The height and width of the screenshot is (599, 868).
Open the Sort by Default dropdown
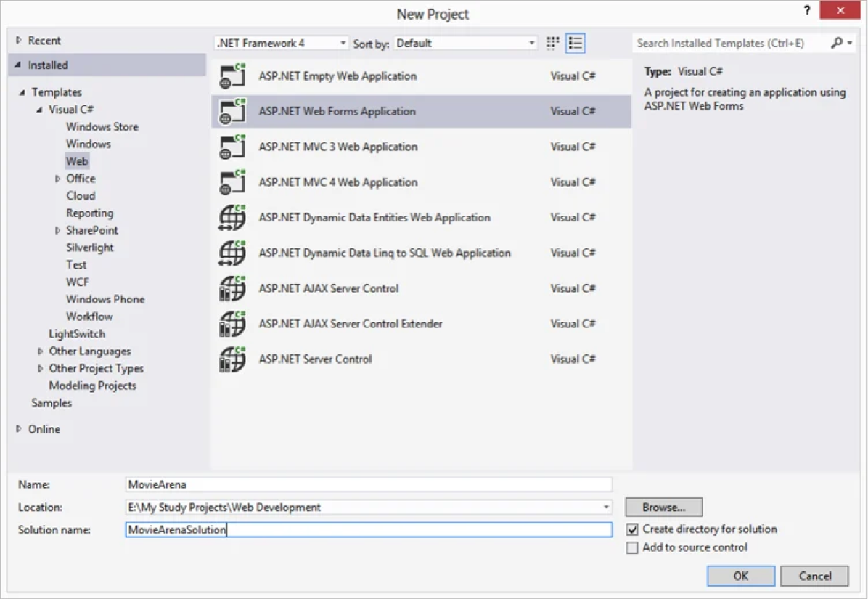click(465, 43)
